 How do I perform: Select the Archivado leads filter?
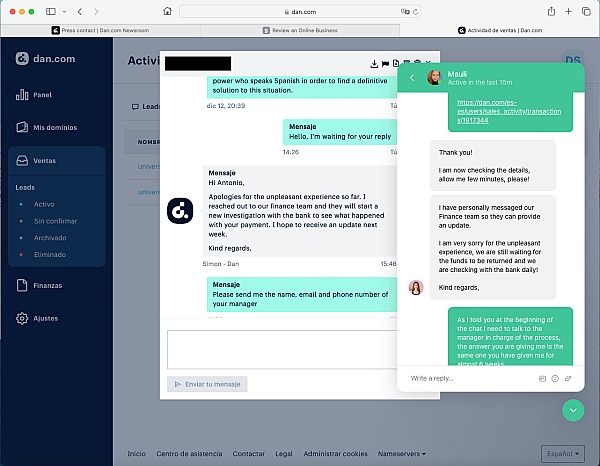(50, 238)
